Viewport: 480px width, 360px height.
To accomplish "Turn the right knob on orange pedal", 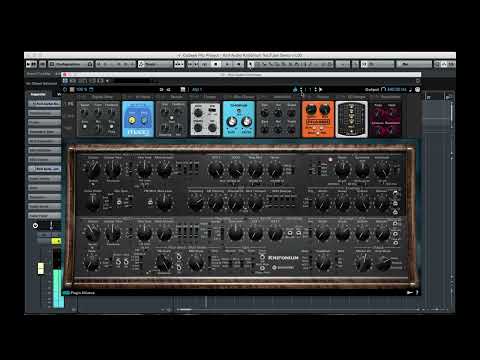I will tap(325, 109).
